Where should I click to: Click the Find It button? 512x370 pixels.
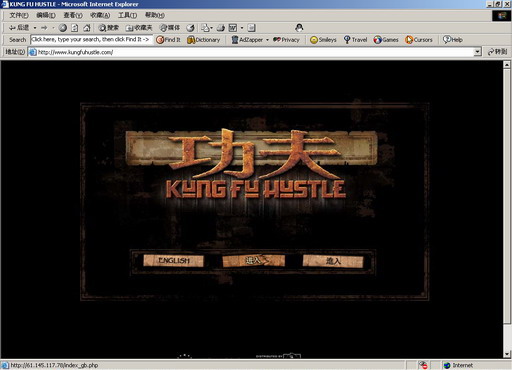click(x=168, y=40)
